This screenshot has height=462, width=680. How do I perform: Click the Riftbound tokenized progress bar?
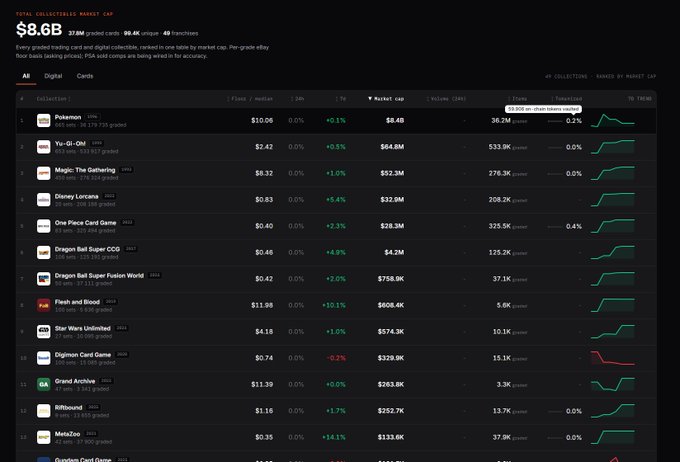click(555, 411)
